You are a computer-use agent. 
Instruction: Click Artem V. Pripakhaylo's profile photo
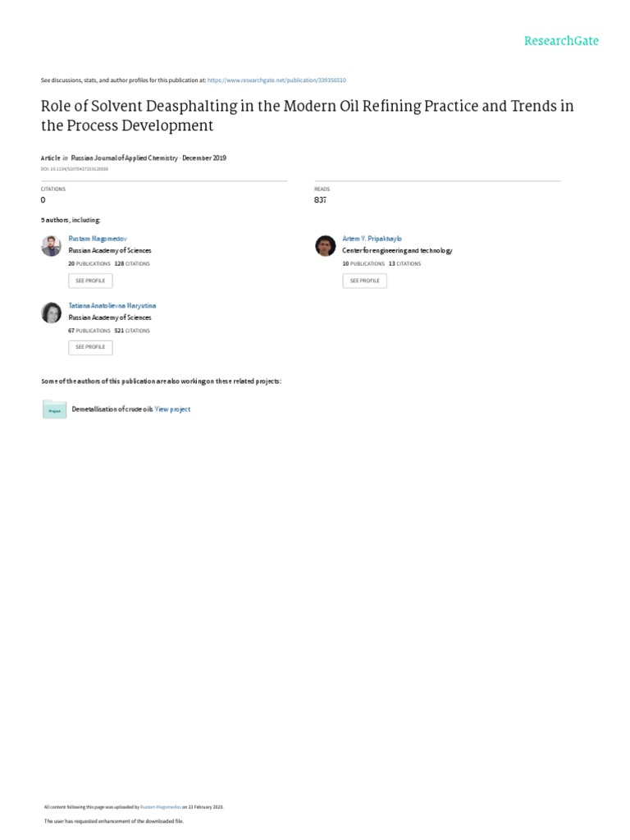click(x=325, y=245)
